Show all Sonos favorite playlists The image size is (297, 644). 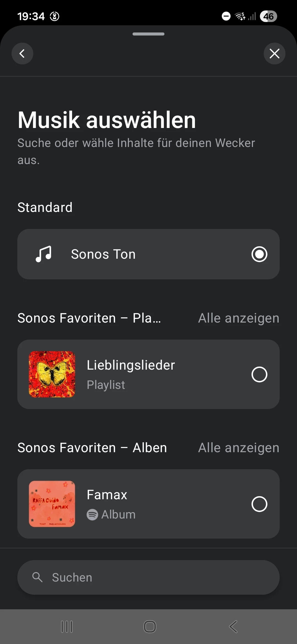[x=239, y=318]
